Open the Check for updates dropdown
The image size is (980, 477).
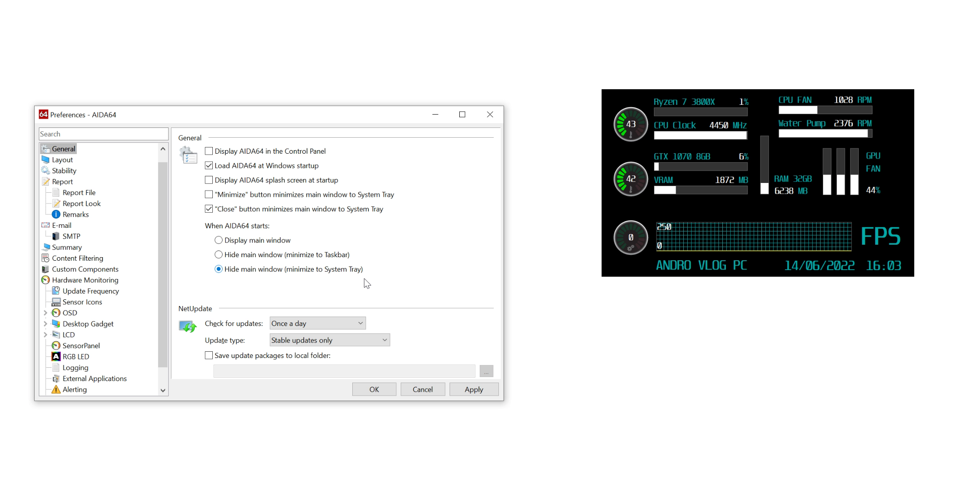[x=318, y=323]
